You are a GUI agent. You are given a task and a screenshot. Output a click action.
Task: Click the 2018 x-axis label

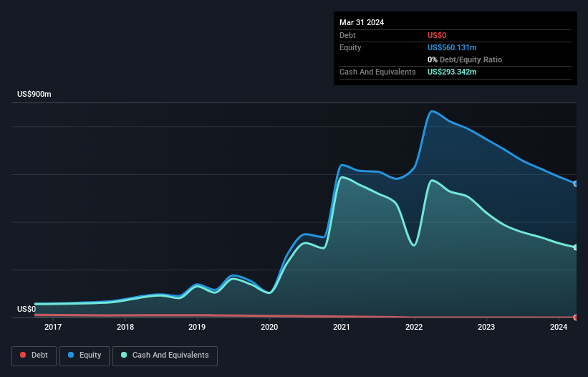(x=125, y=327)
